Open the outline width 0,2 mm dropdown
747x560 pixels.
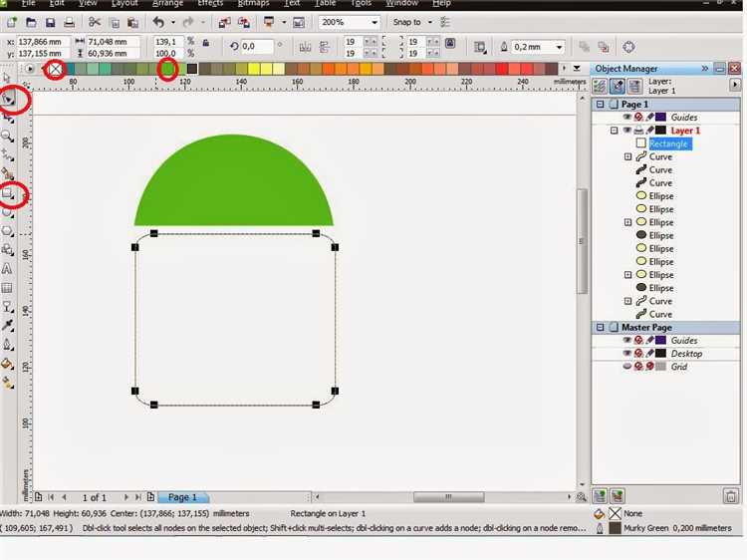pyautogui.click(x=559, y=47)
